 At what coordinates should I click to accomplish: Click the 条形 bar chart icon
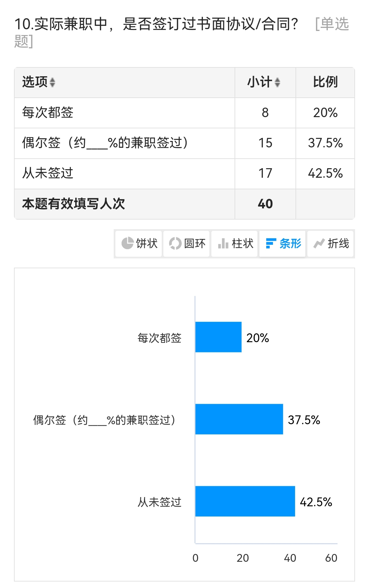tap(271, 243)
